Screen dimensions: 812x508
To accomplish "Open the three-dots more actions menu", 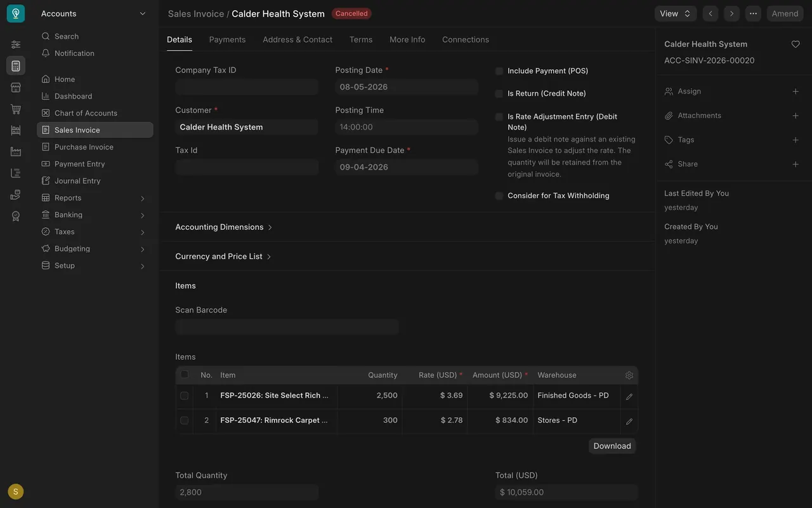I will [753, 13].
